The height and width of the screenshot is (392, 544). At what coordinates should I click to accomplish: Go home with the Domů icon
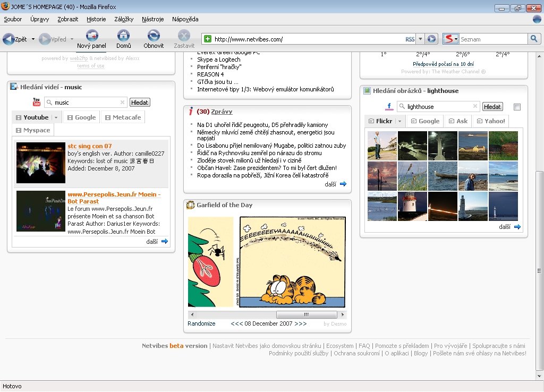[x=123, y=36]
